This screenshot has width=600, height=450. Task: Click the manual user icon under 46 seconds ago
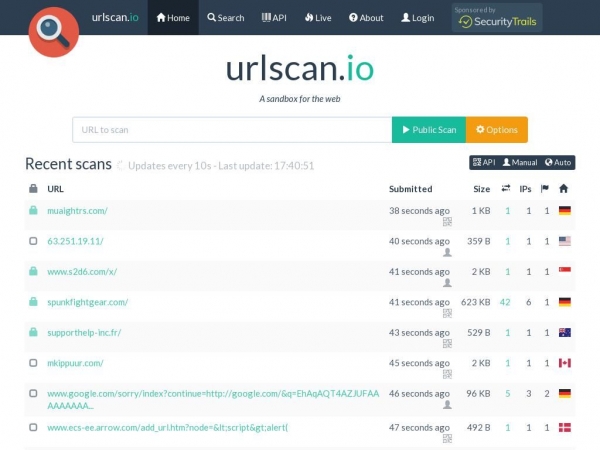point(447,405)
